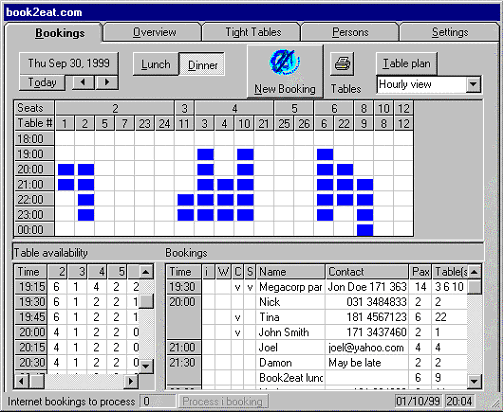Image resolution: width=503 pixels, height=412 pixels.
Task: Click right arrow of availability horizontal scrollbar
Action: click(131, 381)
